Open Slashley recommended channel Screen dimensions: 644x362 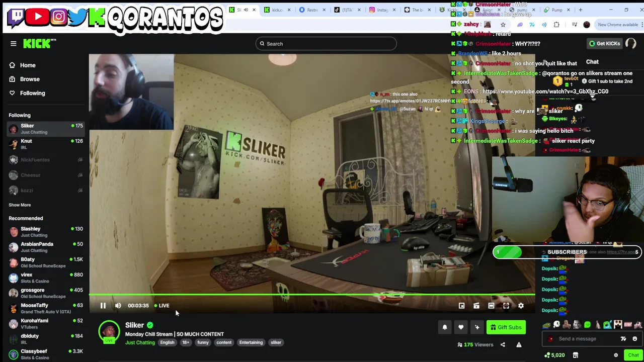pyautogui.click(x=45, y=232)
